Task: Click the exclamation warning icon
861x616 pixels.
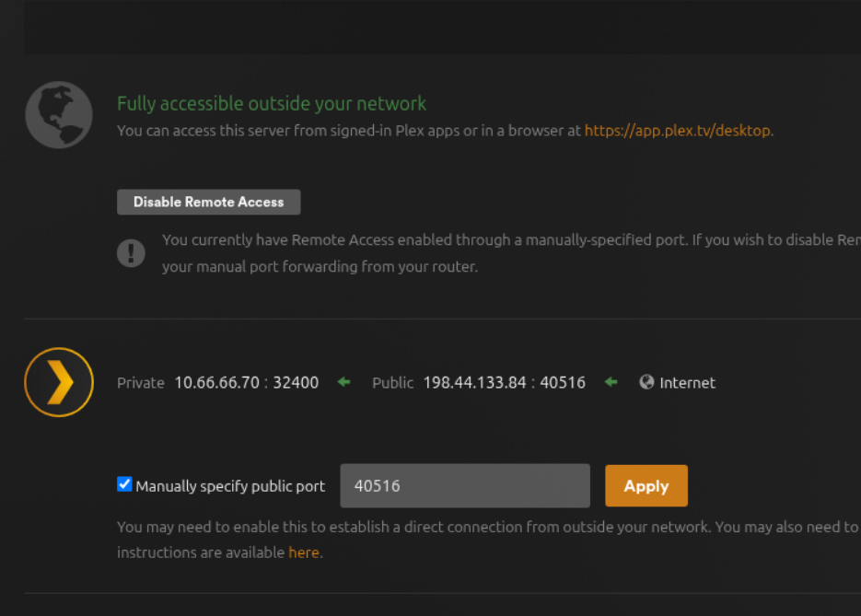Action: (x=131, y=253)
